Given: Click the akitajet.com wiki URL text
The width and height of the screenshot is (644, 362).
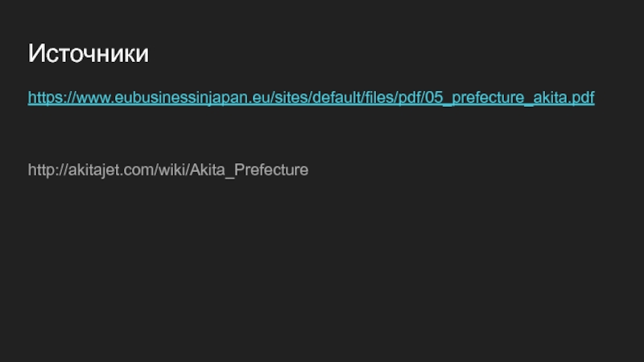Looking at the screenshot, I should click(168, 170).
